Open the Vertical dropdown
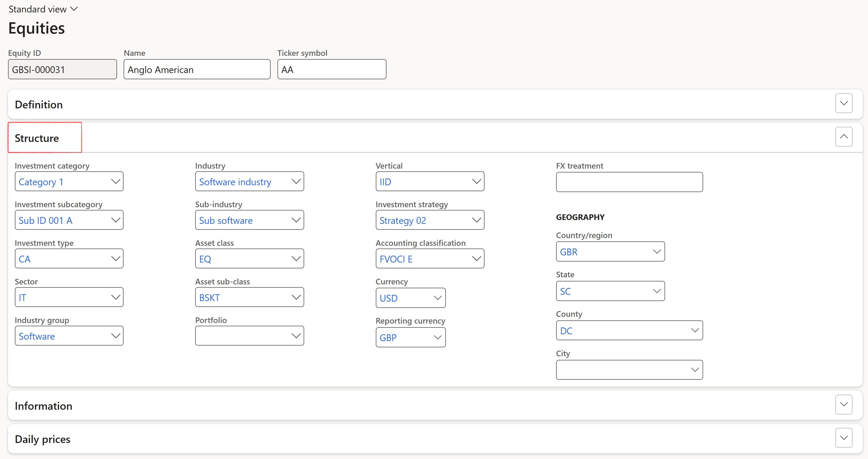 pyautogui.click(x=476, y=181)
